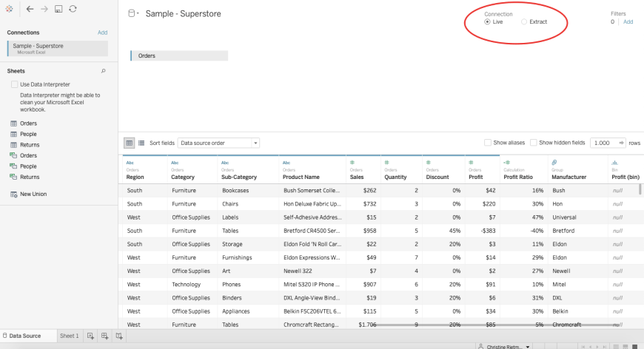
Task: Click the New Dashboard icon
Action: [104, 336]
